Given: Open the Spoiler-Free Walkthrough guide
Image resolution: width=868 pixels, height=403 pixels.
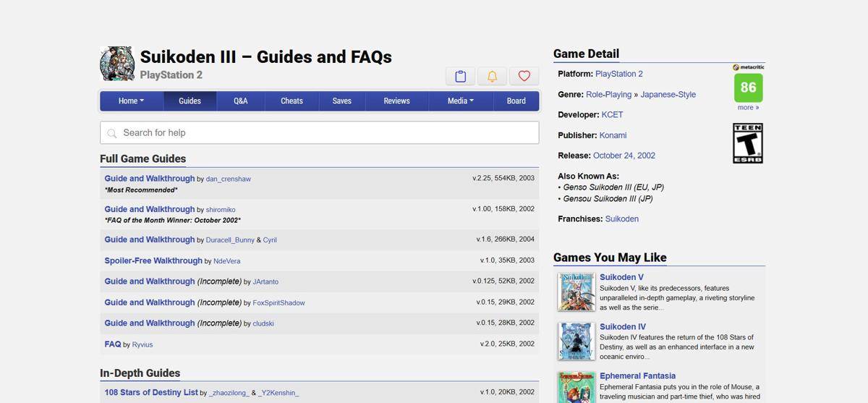Looking at the screenshot, I should point(153,260).
